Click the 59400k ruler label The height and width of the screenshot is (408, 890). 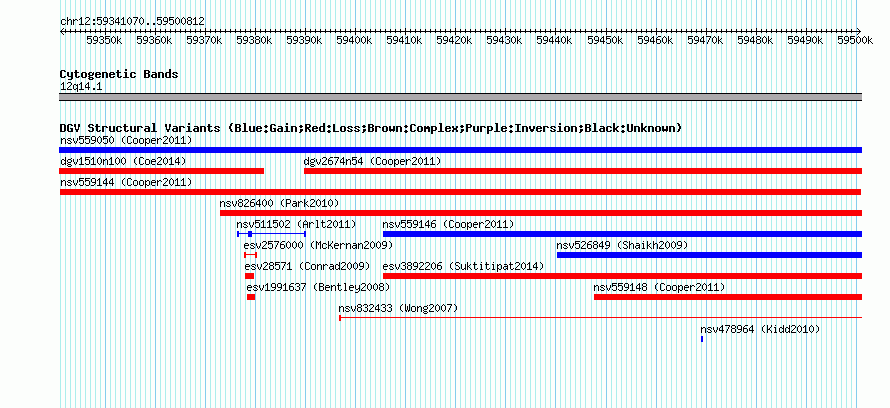354,40
